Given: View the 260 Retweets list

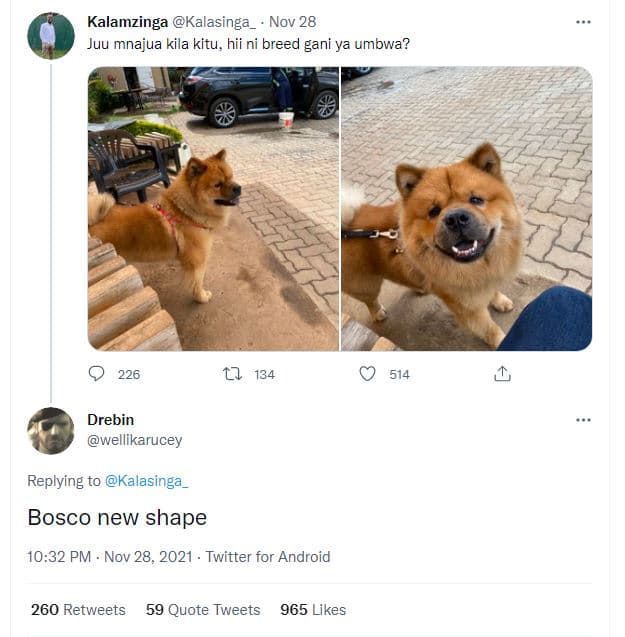Looking at the screenshot, I should click(78, 610).
